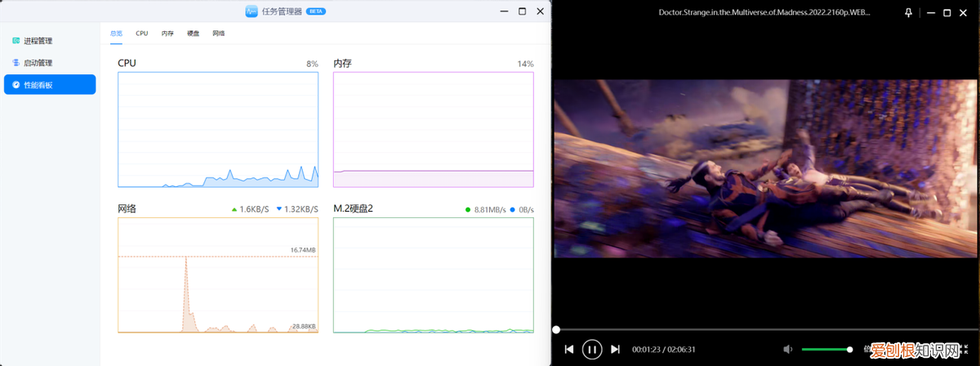
Task: Switch to the 硬盘 tab
Action: click(193, 33)
